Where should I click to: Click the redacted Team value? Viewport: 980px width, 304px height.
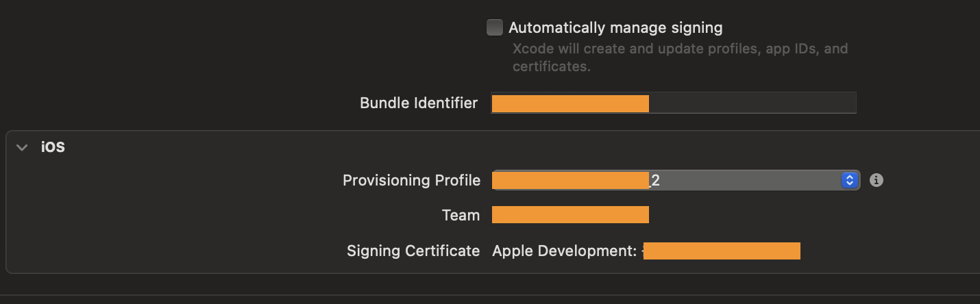coord(570,216)
